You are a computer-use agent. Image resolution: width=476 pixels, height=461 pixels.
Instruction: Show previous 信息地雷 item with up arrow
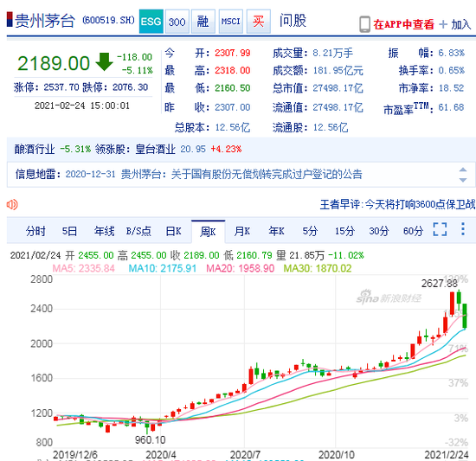[x=463, y=170]
